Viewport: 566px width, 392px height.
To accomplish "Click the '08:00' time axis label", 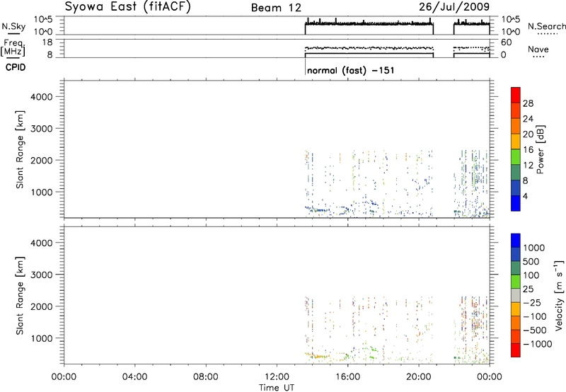I will click(206, 377).
